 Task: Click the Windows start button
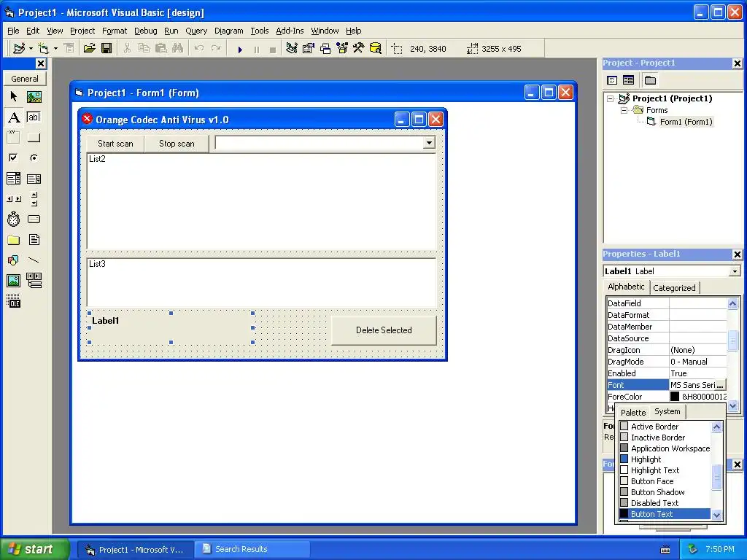tap(35, 549)
